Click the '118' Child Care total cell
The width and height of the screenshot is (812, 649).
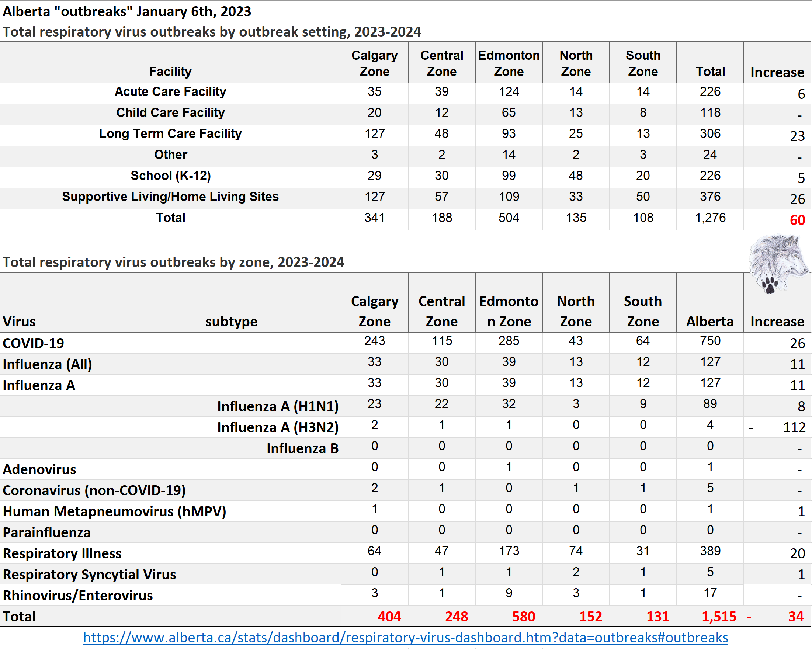coord(710,112)
